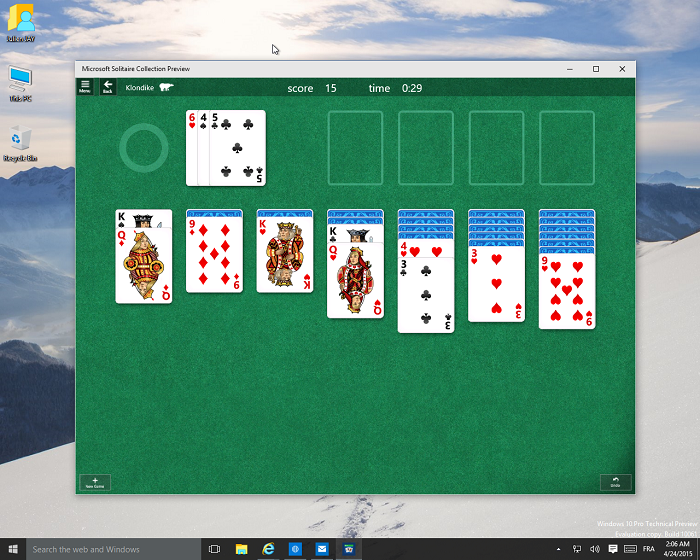Open File Explorer from taskbar
Viewport: 700px width, 560px height.
pos(242,549)
